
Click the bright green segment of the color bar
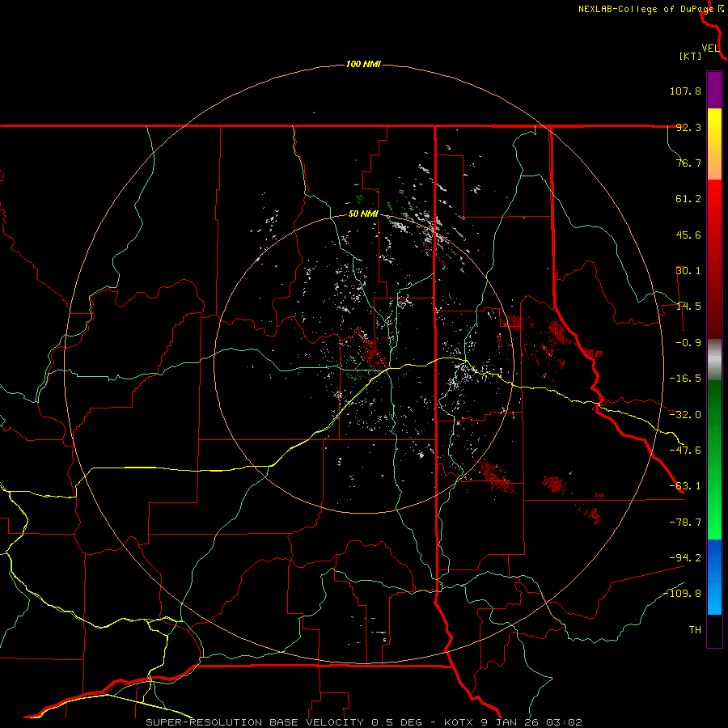[x=714, y=459]
